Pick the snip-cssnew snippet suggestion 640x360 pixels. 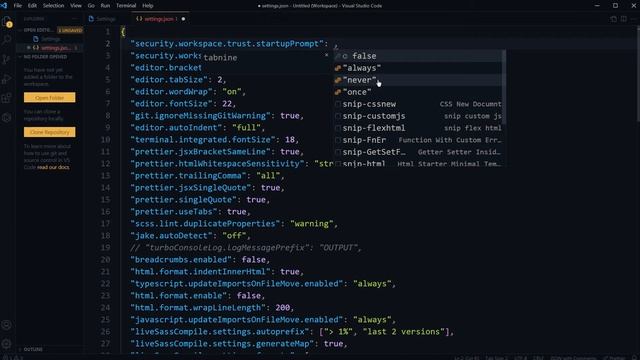pos(418,104)
